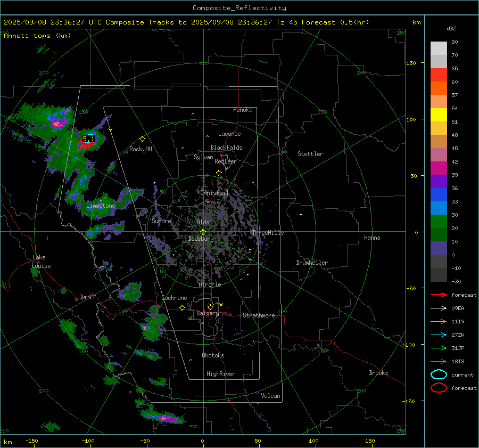Select the 9.1 storm top annotation
479x448 pixels.
point(88,139)
